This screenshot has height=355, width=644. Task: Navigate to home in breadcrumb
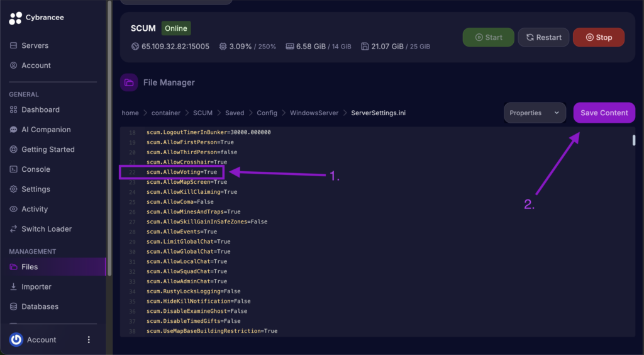point(130,113)
